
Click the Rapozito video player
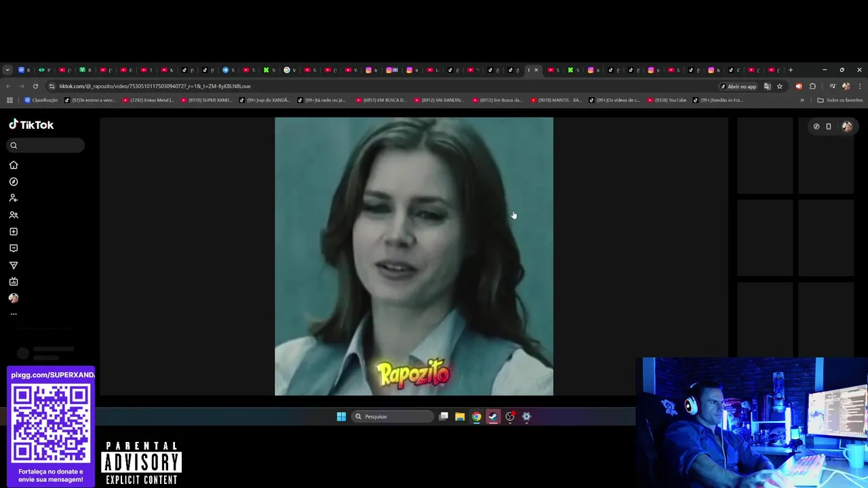click(x=414, y=256)
